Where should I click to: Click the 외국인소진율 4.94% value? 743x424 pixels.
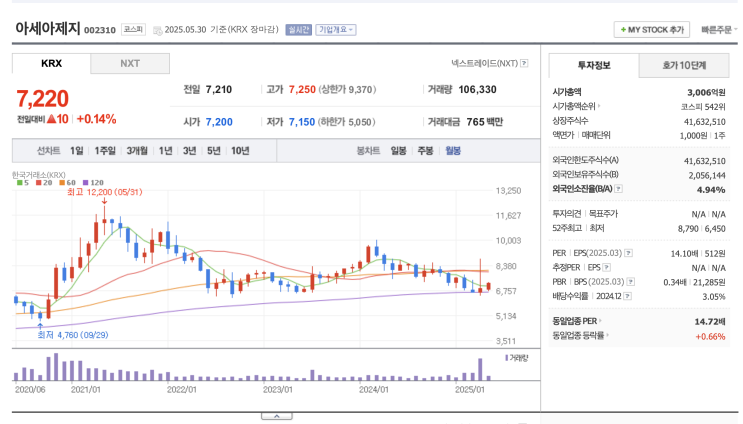(x=711, y=189)
